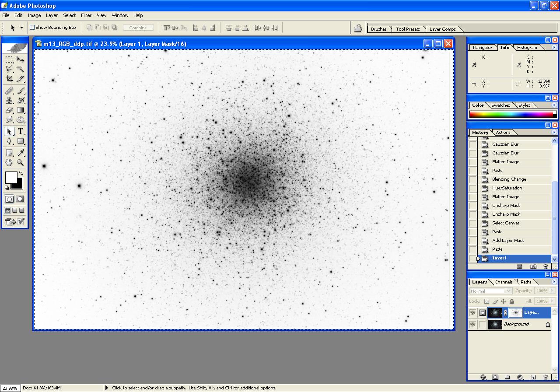Viewport: 560px width, 392px height.
Task: Open the File Browser toggle icon
Action: (x=358, y=28)
